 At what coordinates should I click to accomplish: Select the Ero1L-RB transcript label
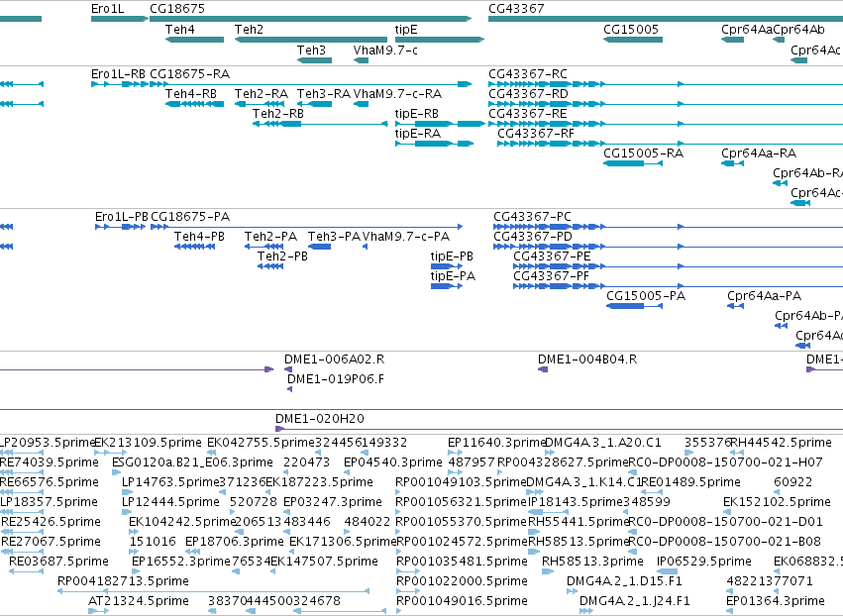(x=118, y=74)
